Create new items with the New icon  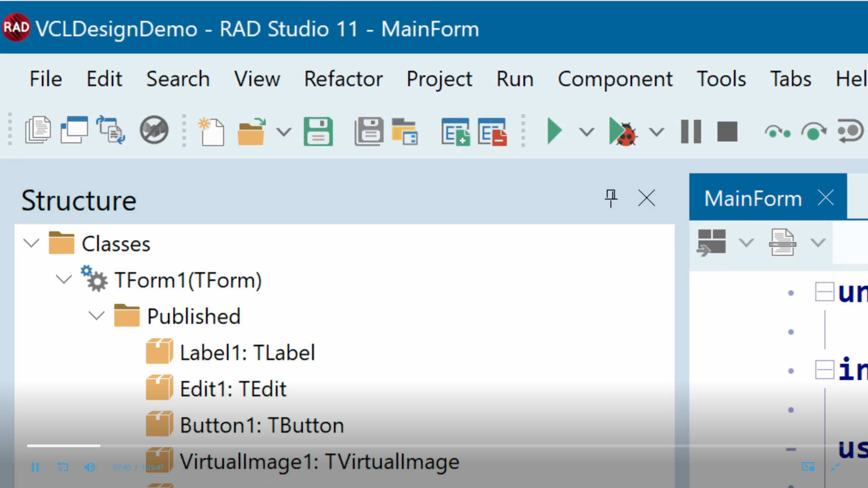point(211,132)
